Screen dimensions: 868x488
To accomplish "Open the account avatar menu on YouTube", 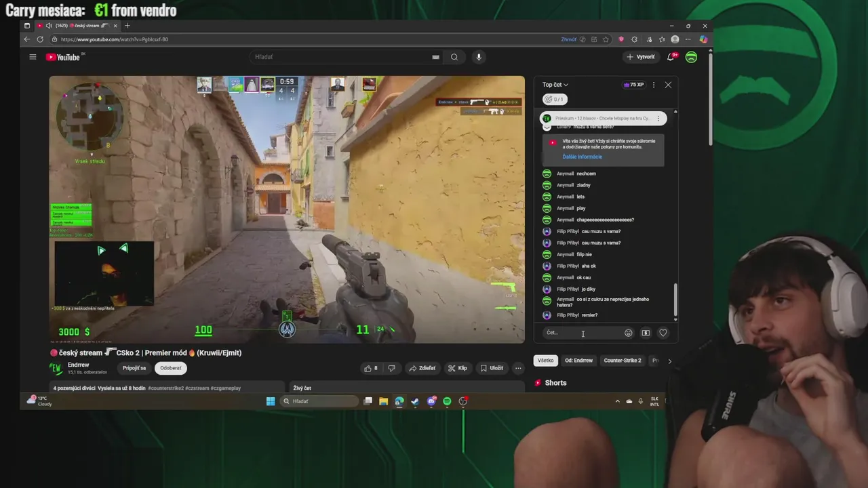I will pos(691,57).
